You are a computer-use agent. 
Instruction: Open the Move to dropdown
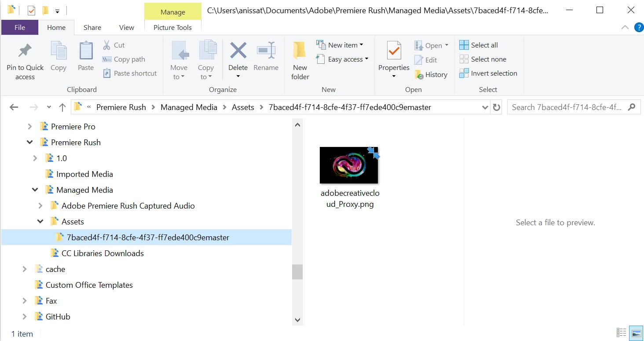[x=179, y=72]
